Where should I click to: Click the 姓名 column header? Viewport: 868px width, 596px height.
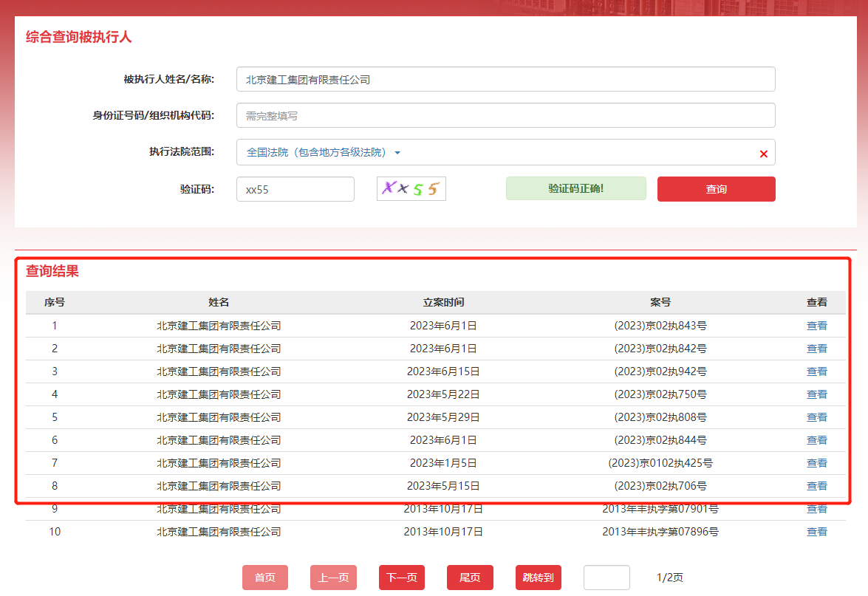click(219, 302)
